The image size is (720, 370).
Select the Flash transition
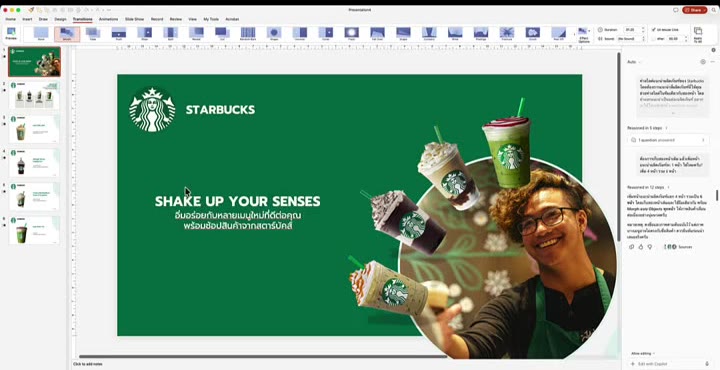(352, 34)
